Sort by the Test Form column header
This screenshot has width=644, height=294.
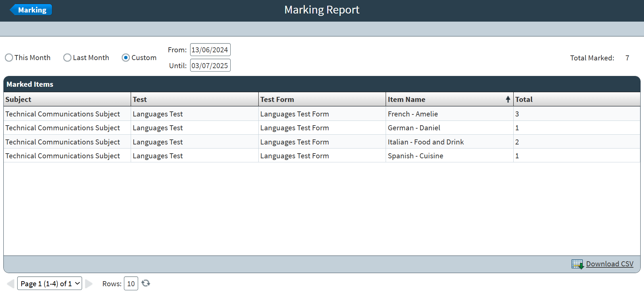[277, 100]
